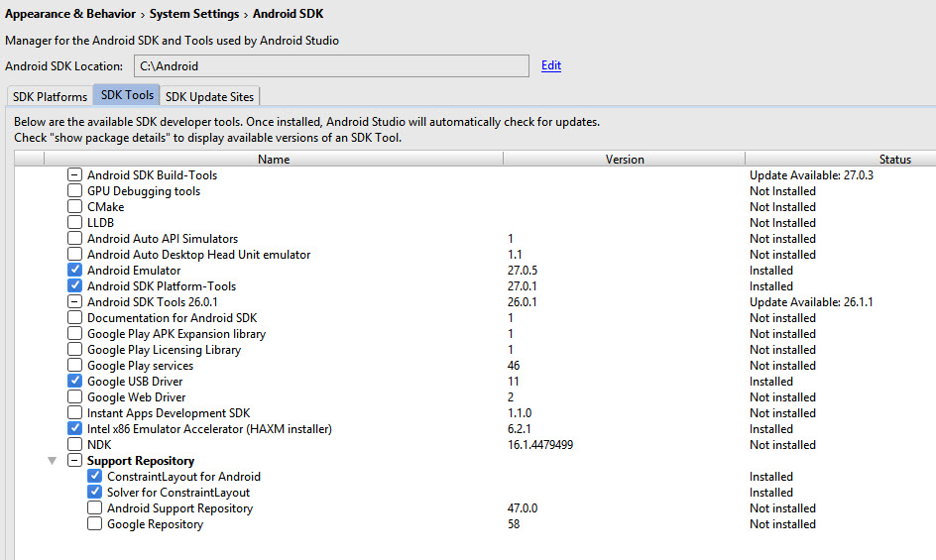Click Instant Apps SDK version '1.1.0'

(x=520, y=413)
